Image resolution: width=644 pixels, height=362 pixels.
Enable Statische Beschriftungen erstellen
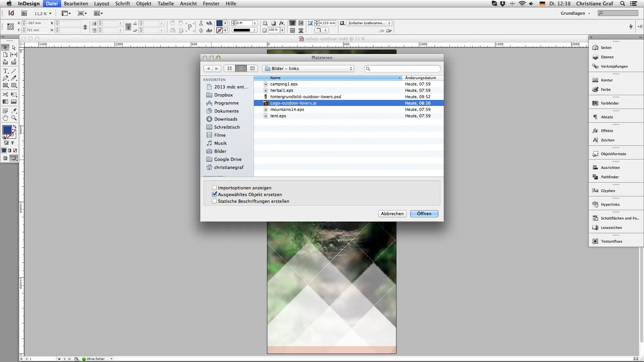pos(214,201)
